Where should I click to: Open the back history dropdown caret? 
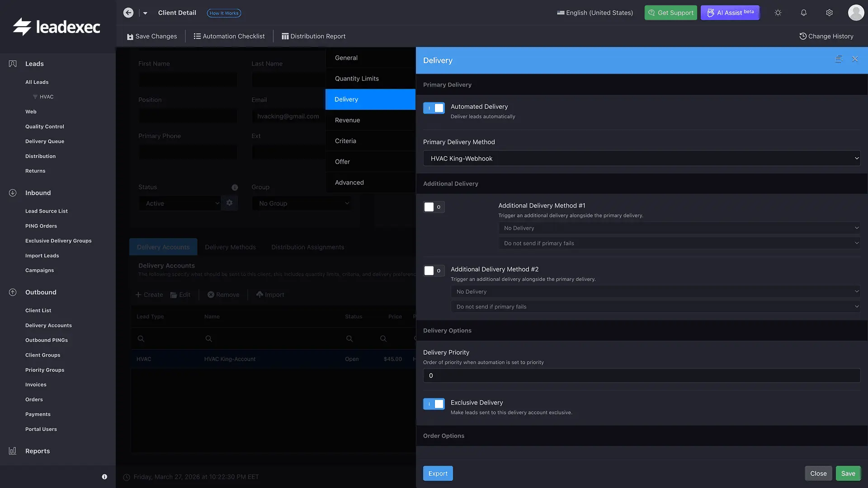coord(145,13)
